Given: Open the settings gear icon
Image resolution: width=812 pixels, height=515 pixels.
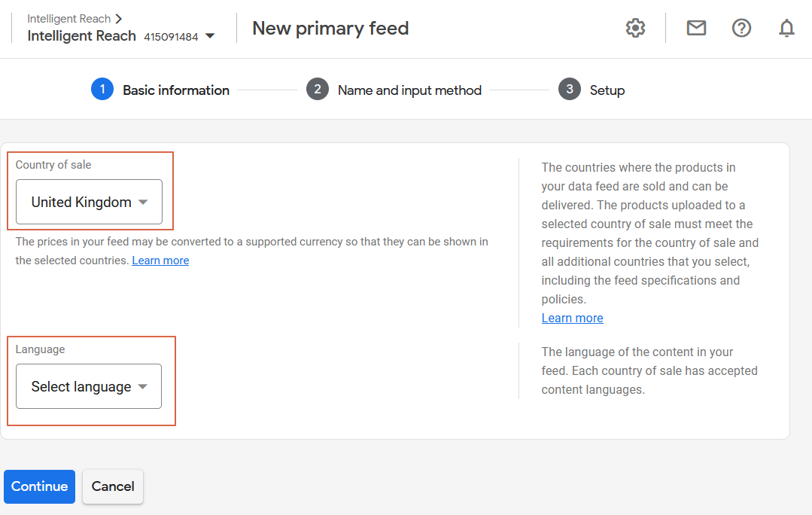Looking at the screenshot, I should point(635,28).
